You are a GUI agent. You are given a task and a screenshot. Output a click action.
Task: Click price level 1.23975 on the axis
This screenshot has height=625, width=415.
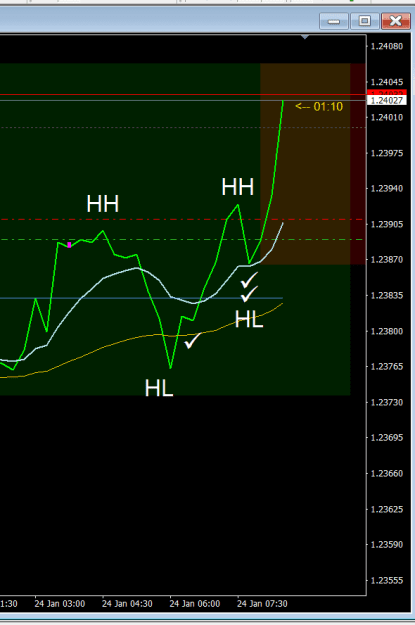[x=387, y=153]
